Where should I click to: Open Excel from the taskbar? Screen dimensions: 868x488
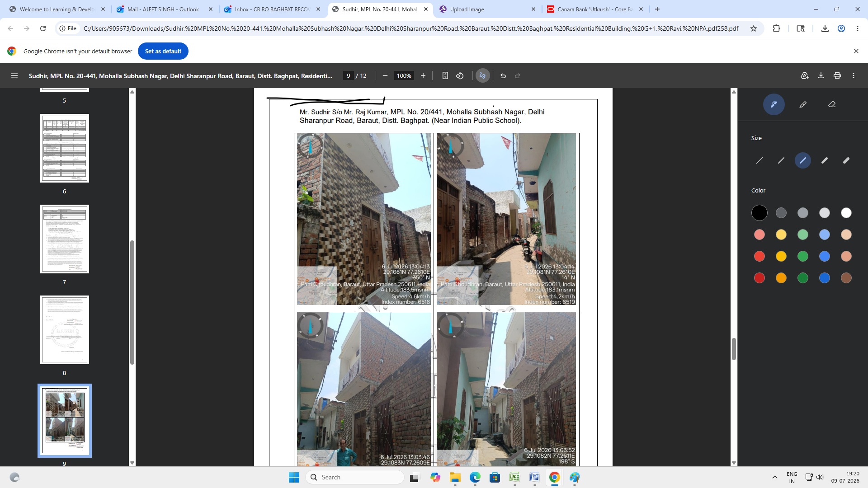pos(514,477)
